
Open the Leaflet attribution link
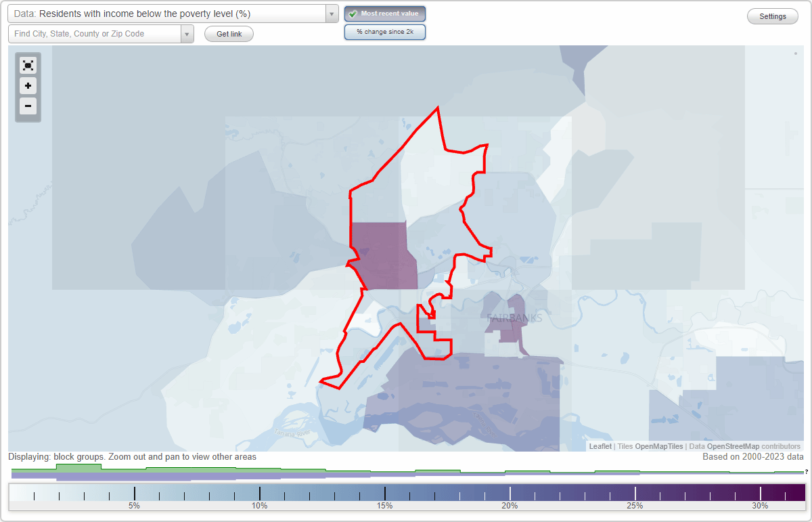(x=600, y=446)
